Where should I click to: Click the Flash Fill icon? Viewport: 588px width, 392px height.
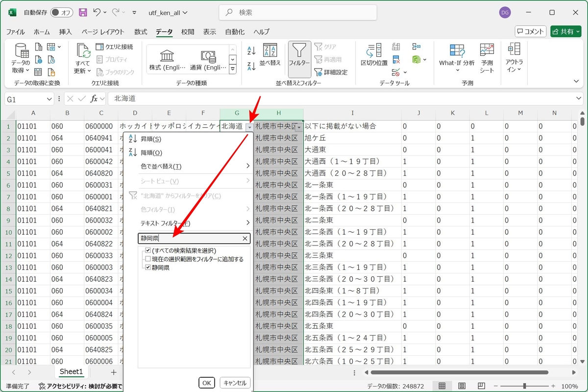[396, 47]
